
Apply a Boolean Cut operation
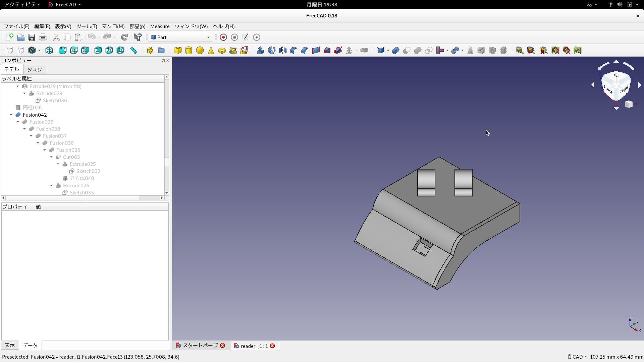point(407,50)
